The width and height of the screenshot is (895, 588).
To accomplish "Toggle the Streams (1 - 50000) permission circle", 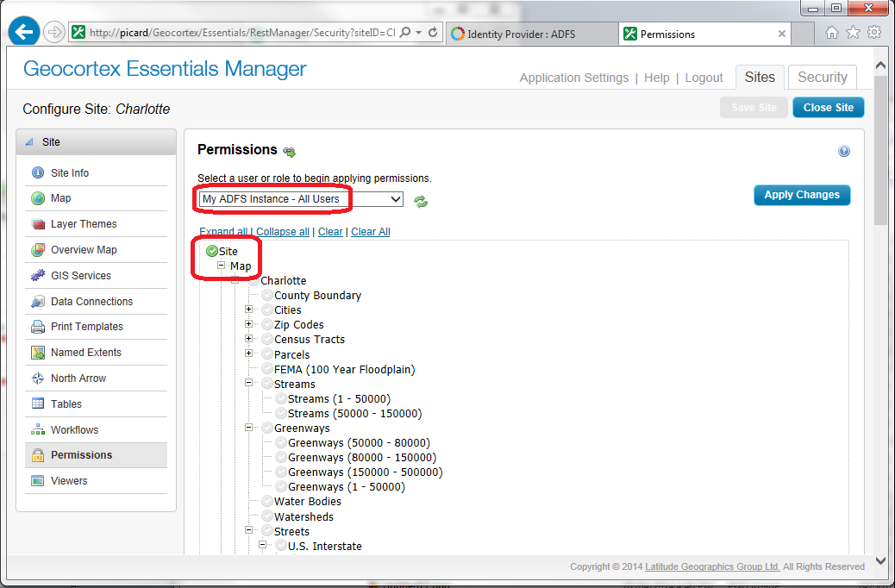I will point(281,398).
